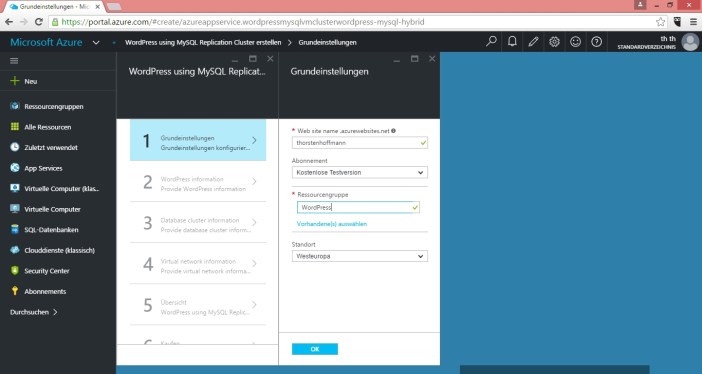Image resolution: width=702 pixels, height=374 pixels.
Task: Maximize the Grundeinstellungen blade
Action: (x=415, y=59)
